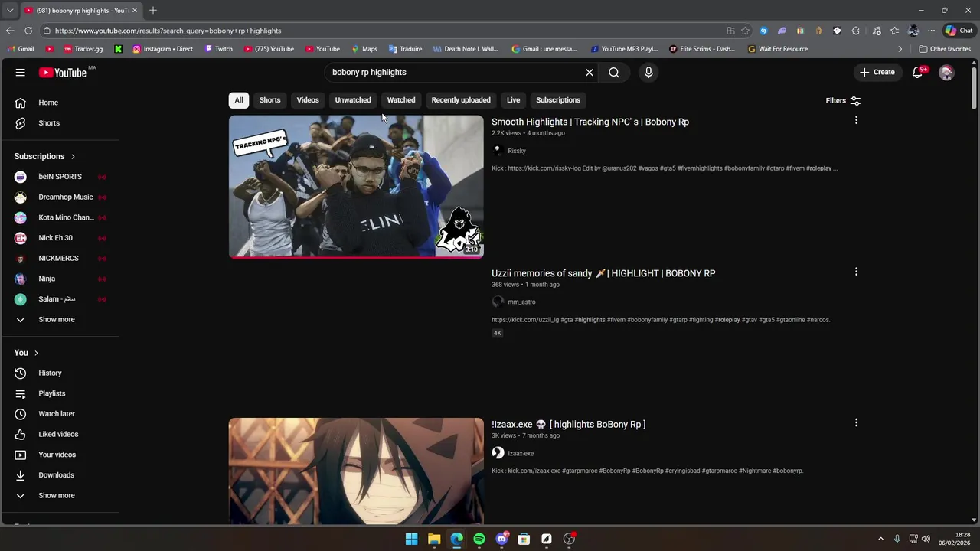The width and height of the screenshot is (980, 551).
Task: Open Discord from the taskbar
Action: (501, 539)
